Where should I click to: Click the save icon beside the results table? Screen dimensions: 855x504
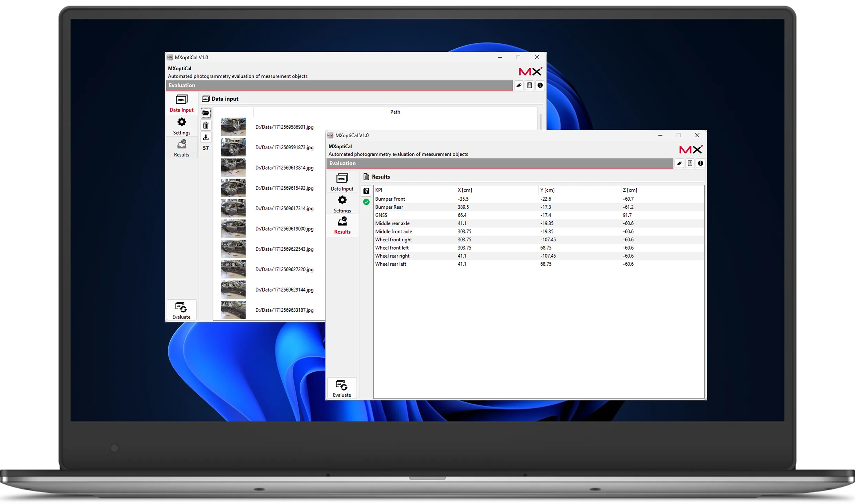(x=366, y=191)
